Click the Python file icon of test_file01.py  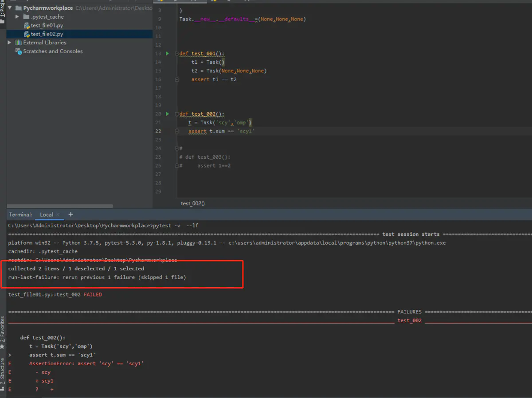coord(27,26)
